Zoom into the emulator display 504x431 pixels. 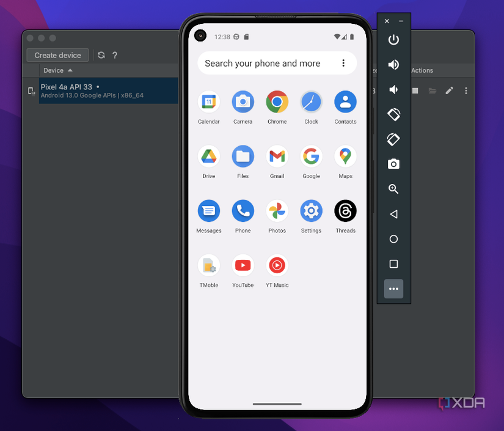coord(393,189)
